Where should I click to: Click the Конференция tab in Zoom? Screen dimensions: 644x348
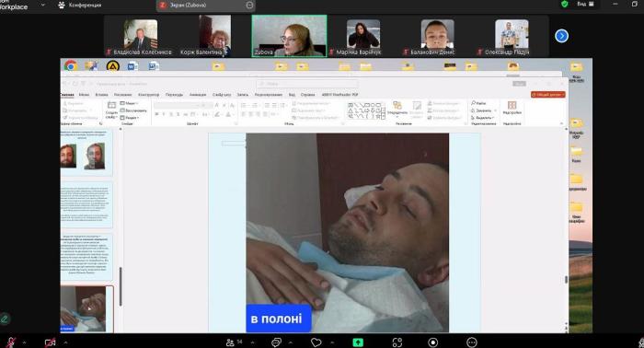click(x=80, y=5)
